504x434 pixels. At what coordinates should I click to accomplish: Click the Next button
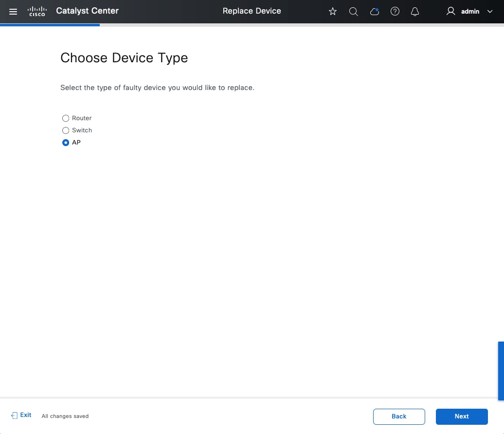tap(462, 416)
